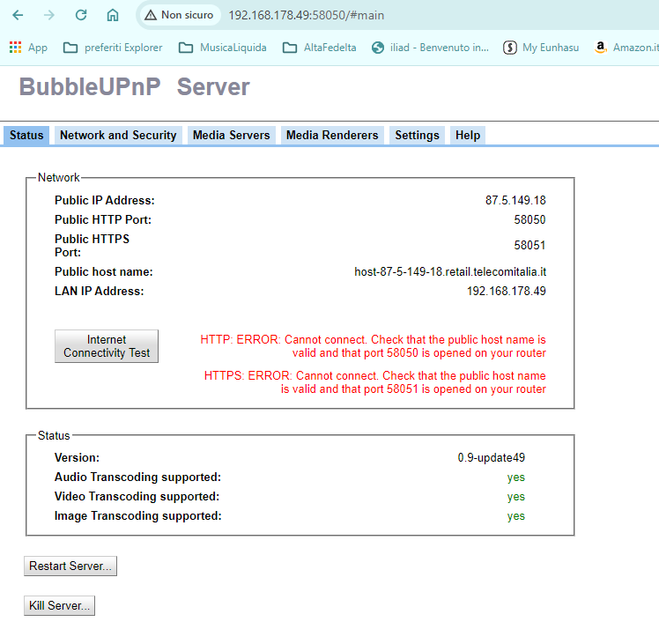Open the Amazon.it bookmark
659x644 pixels.
[x=626, y=48]
